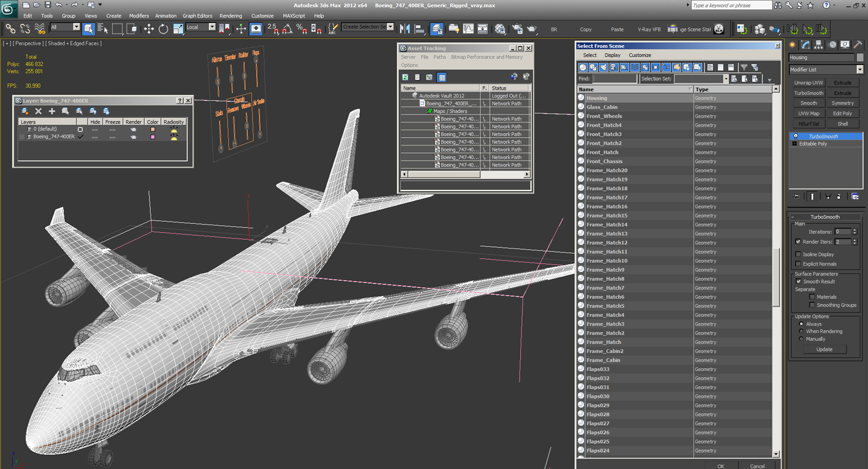Click the Bind to Space Warp icon
Image resolution: width=868 pixels, height=469 pixels.
tap(40, 28)
